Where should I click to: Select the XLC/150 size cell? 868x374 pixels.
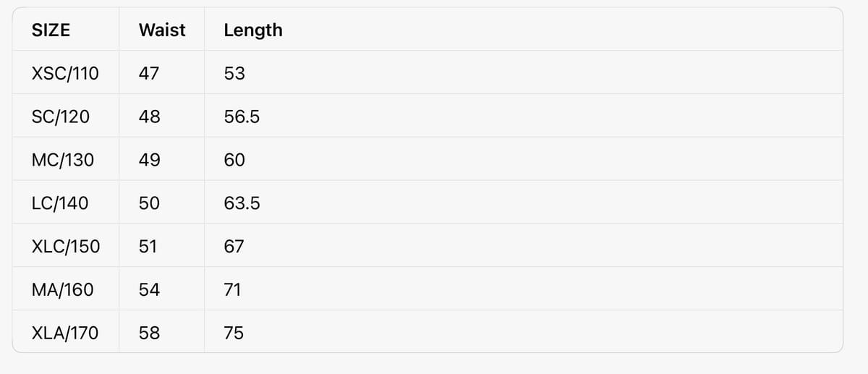[x=67, y=247]
